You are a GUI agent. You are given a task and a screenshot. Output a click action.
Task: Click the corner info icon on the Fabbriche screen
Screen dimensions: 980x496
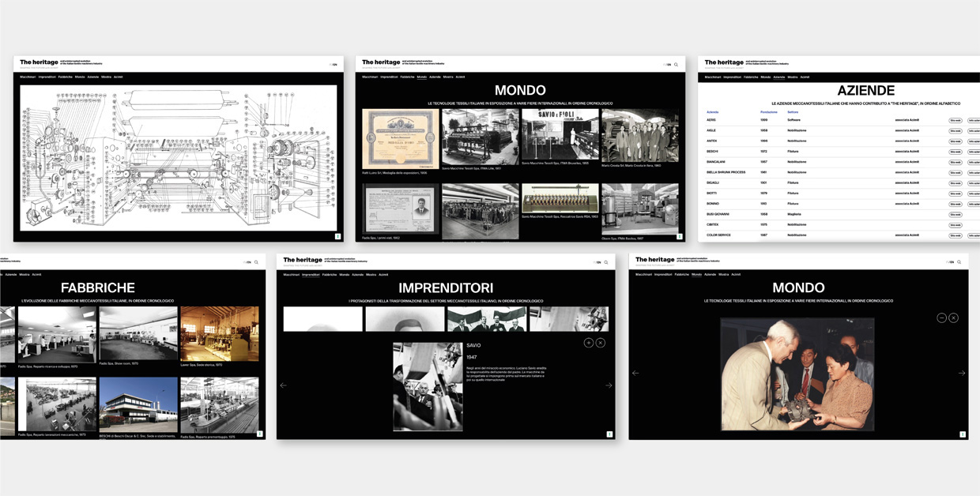click(x=259, y=433)
